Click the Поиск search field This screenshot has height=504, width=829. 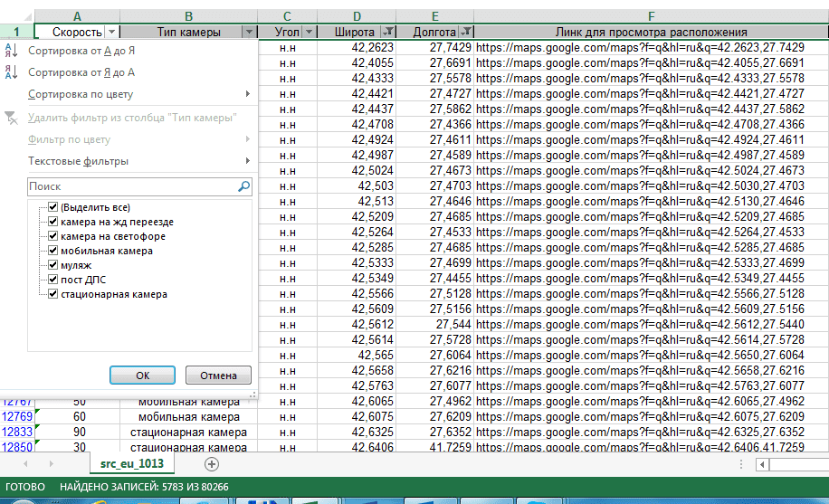point(131,186)
